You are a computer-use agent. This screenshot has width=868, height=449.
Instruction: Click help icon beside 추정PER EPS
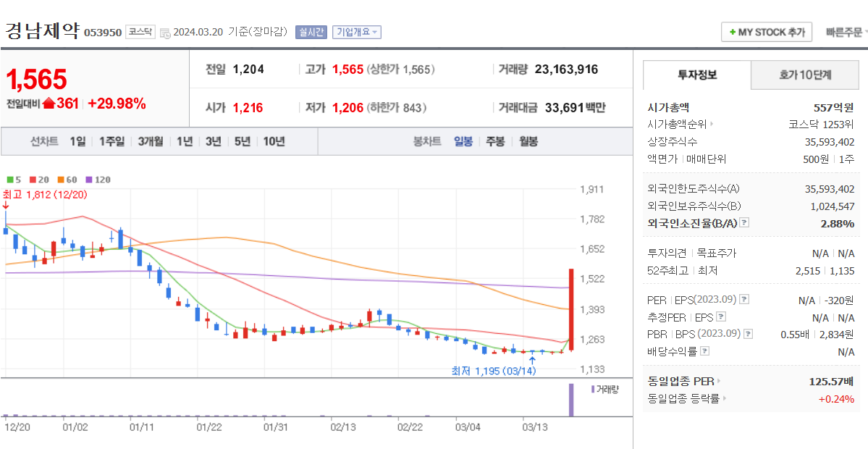[x=721, y=317]
